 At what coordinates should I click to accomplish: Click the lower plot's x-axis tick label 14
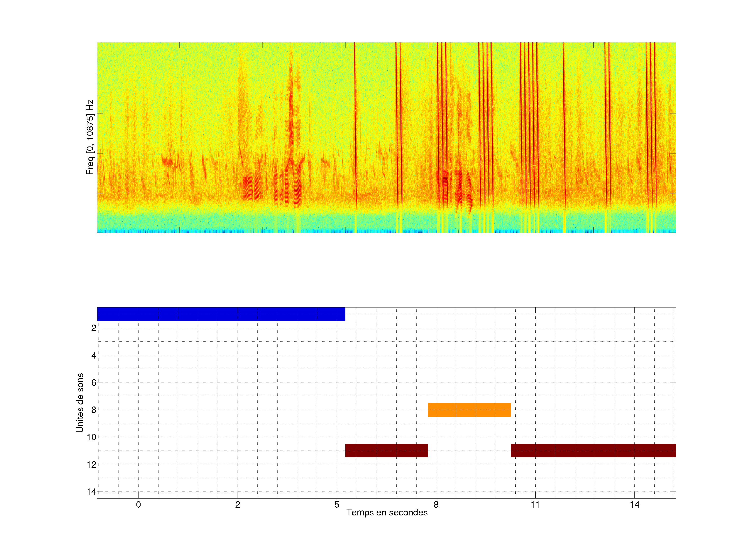click(634, 505)
